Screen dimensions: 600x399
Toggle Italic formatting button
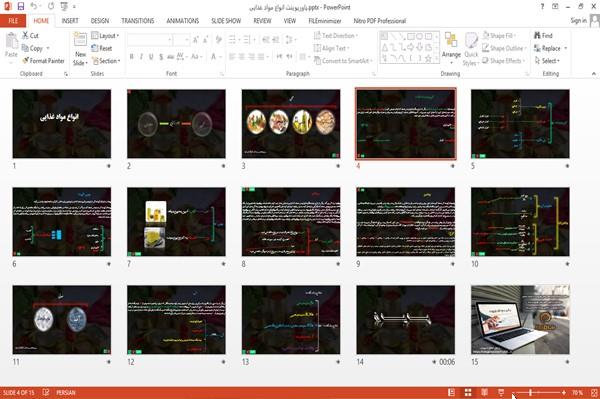point(141,57)
